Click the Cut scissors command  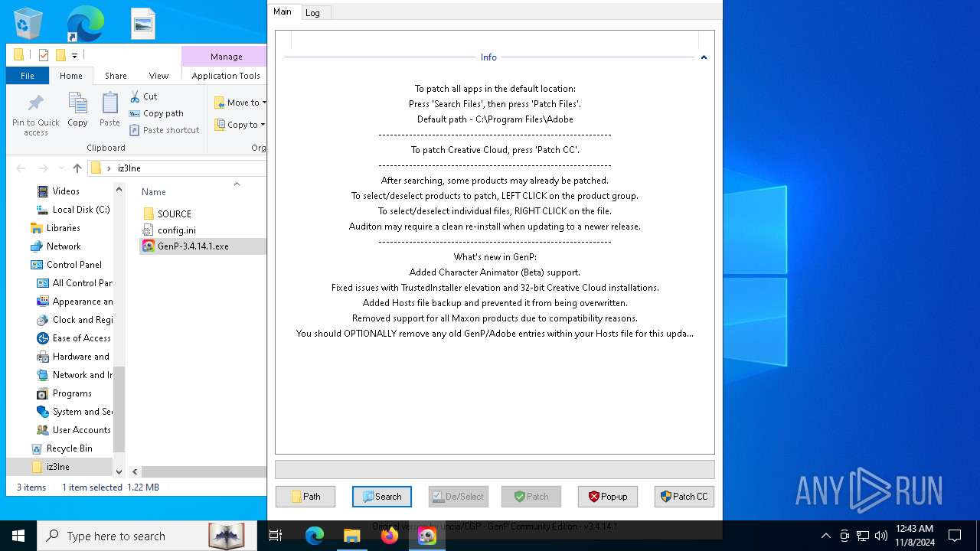tap(143, 96)
